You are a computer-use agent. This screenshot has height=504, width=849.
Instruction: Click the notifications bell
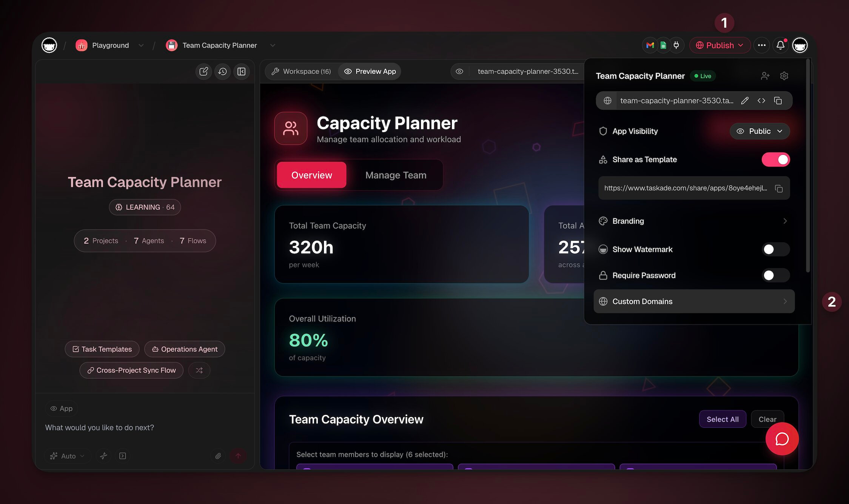click(x=780, y=45)
